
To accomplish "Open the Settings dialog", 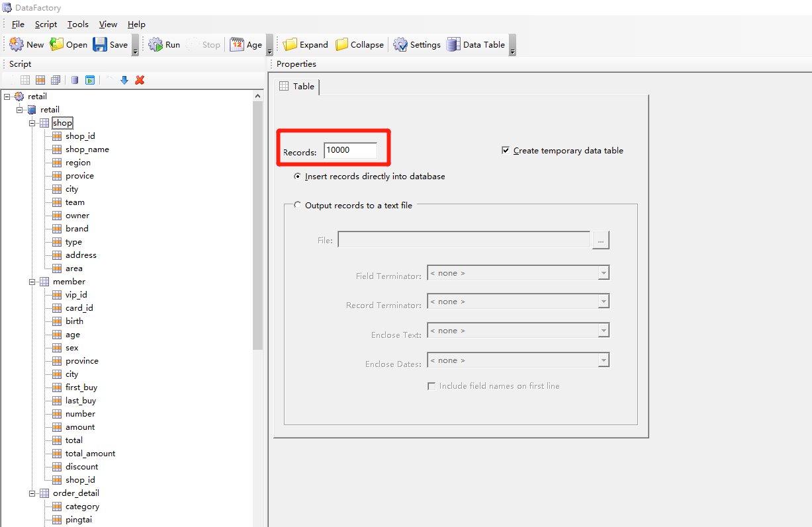I will [x=417, y=45].
